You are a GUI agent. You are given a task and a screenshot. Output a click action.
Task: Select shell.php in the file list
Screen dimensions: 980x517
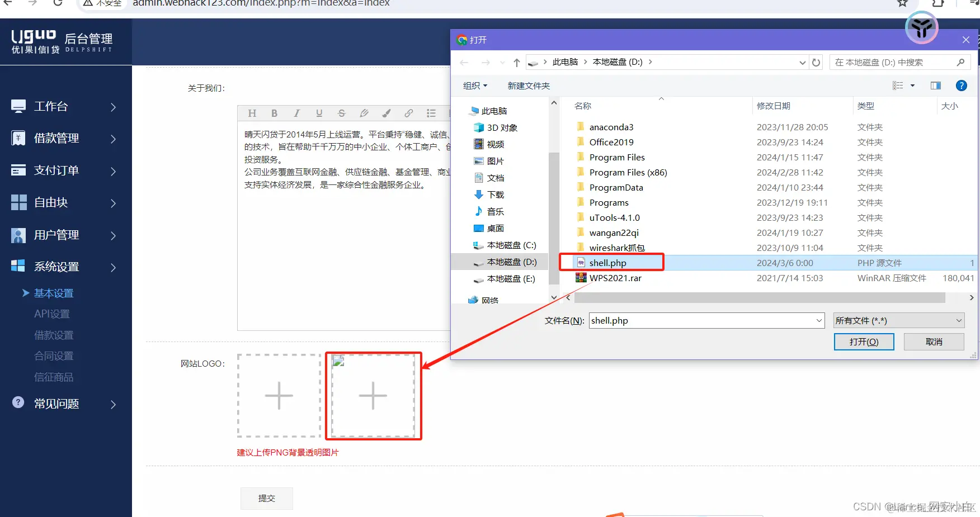(608, 262)
